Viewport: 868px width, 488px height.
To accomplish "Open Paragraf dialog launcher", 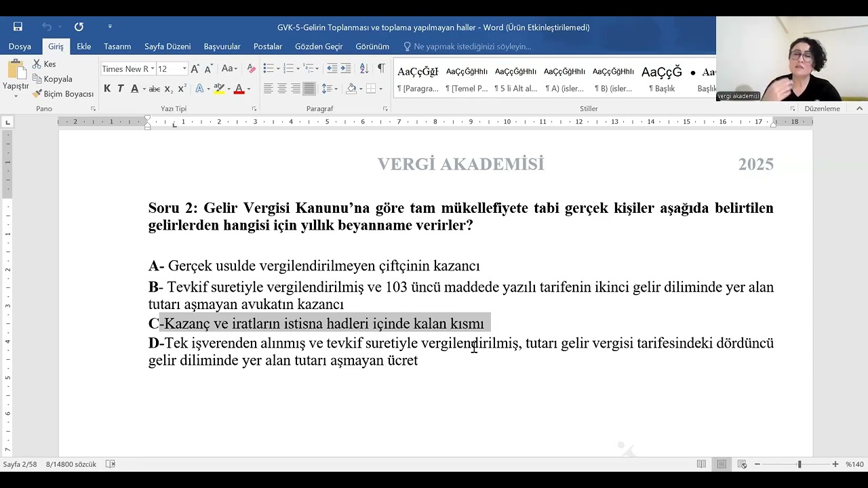I will pos(385,108).
